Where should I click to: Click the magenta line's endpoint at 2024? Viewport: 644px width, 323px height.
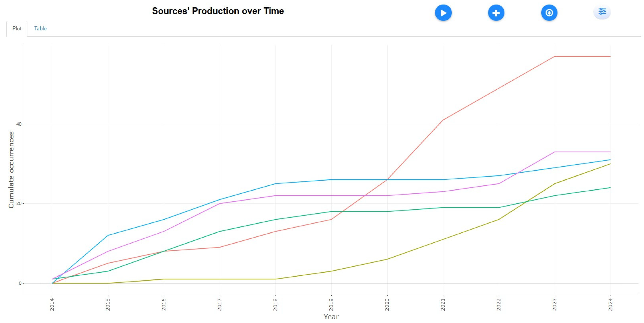pos(610,152)
